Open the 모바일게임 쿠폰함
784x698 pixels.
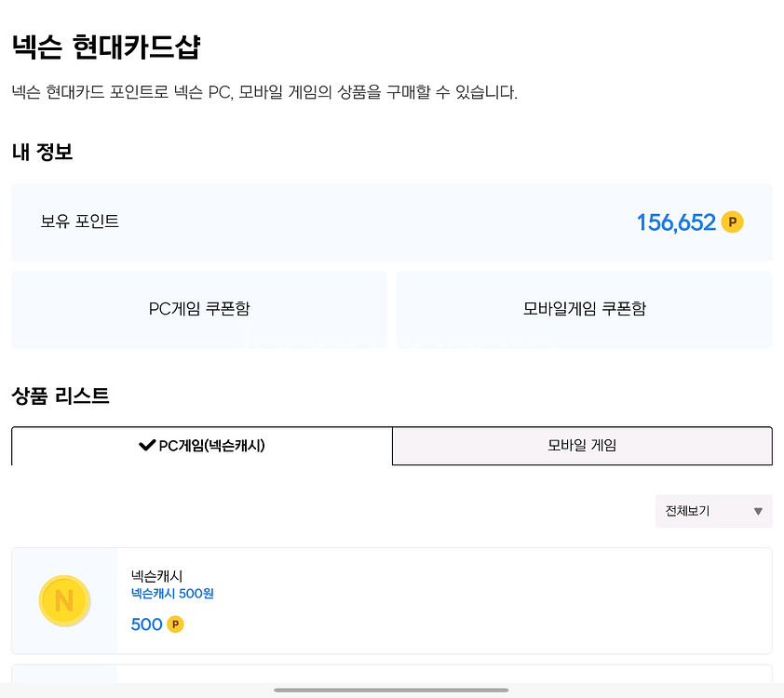(585, 309)
